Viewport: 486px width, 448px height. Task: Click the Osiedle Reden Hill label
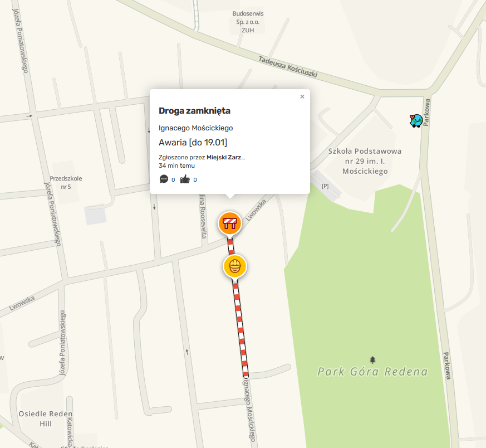46,418
